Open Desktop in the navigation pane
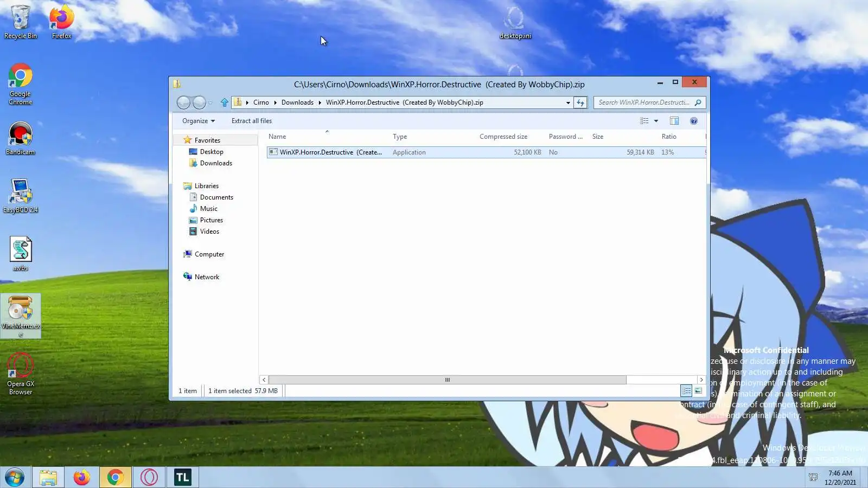Screen dimensions: 868x488 (x=212, y=152)
